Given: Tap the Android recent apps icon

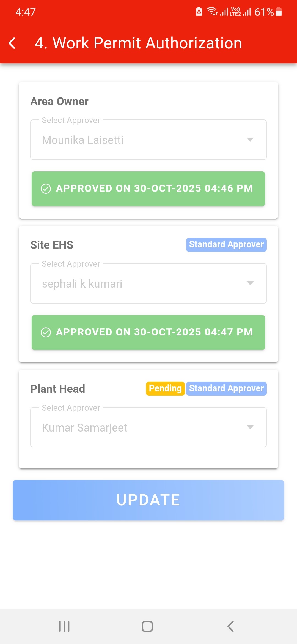Looking at the screenshot, I should (64, 626).
